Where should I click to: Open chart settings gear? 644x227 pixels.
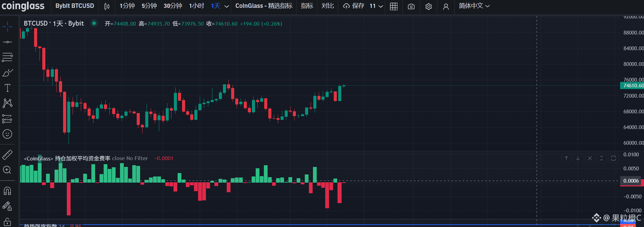click(429, 6)
